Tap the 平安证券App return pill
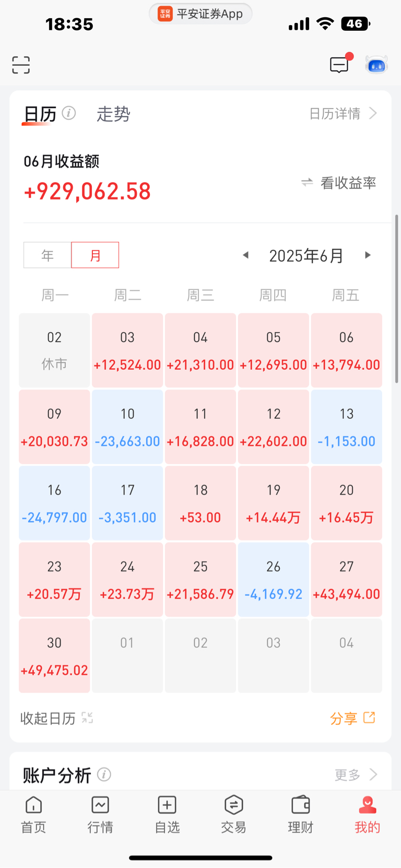 (x=200, y=14)
